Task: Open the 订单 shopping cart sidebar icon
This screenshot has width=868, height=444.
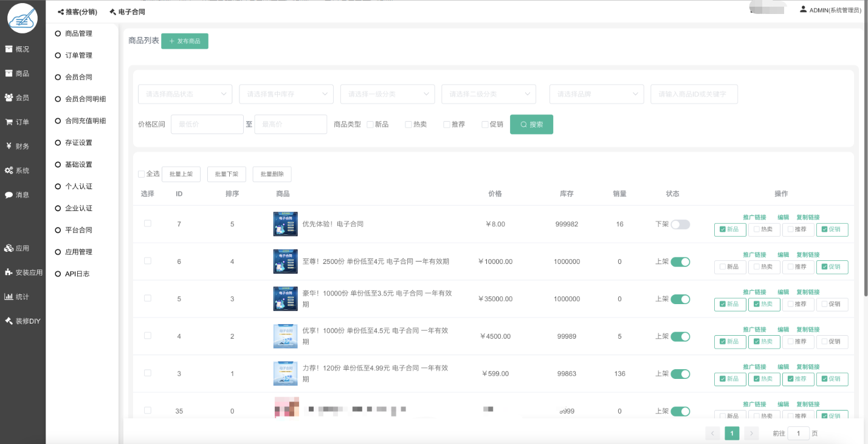Action: point(9,122)
